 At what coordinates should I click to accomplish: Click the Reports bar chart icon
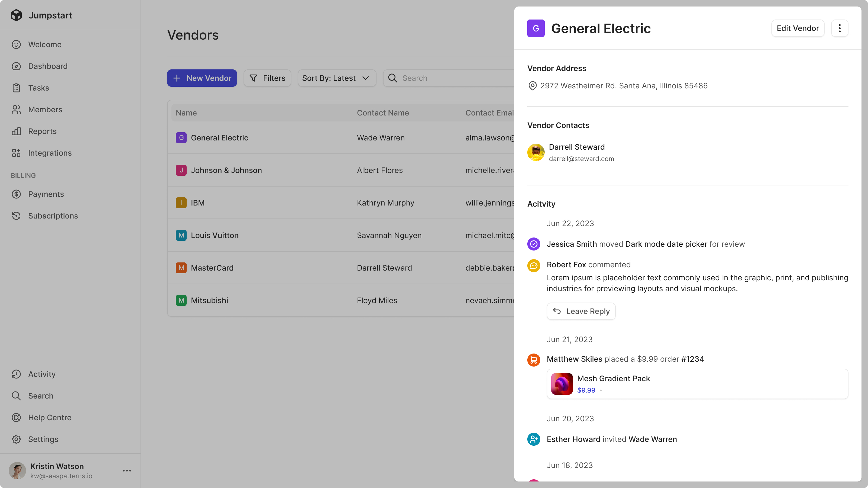pyautogui.click(x=16, y=131)
